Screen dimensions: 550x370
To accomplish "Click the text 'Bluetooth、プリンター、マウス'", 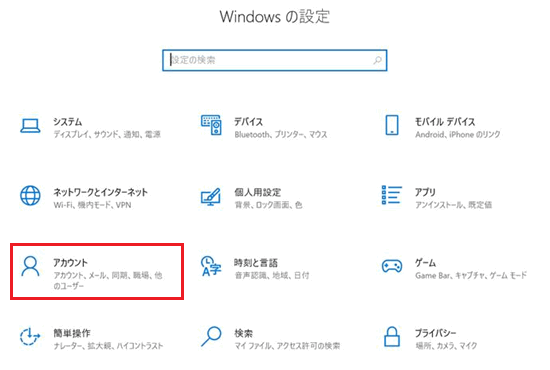I will (x=281, y=134).
